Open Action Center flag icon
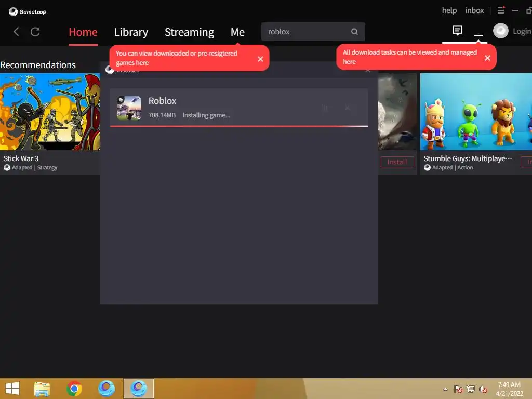The image size is (532, 399). [458, 389]
